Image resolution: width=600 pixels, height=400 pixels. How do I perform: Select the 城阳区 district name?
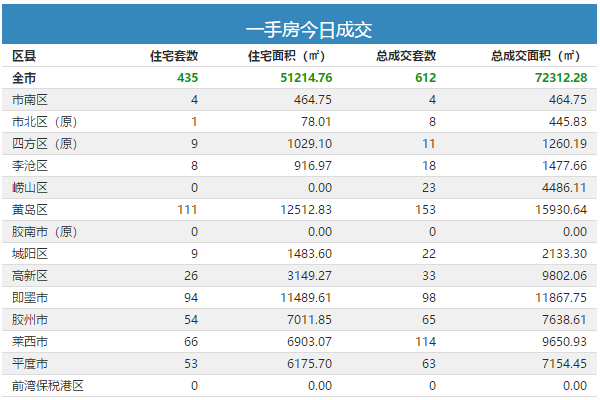30,254
